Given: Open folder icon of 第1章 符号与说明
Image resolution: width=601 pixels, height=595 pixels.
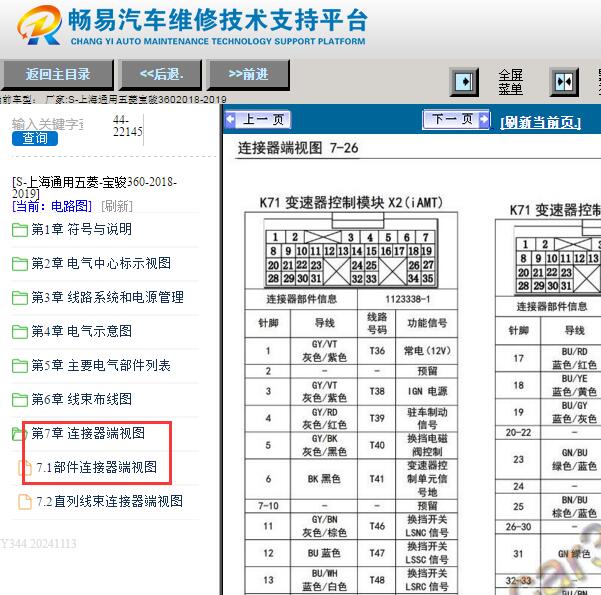Looking at the screenshot, I should [x=20, y=230].
